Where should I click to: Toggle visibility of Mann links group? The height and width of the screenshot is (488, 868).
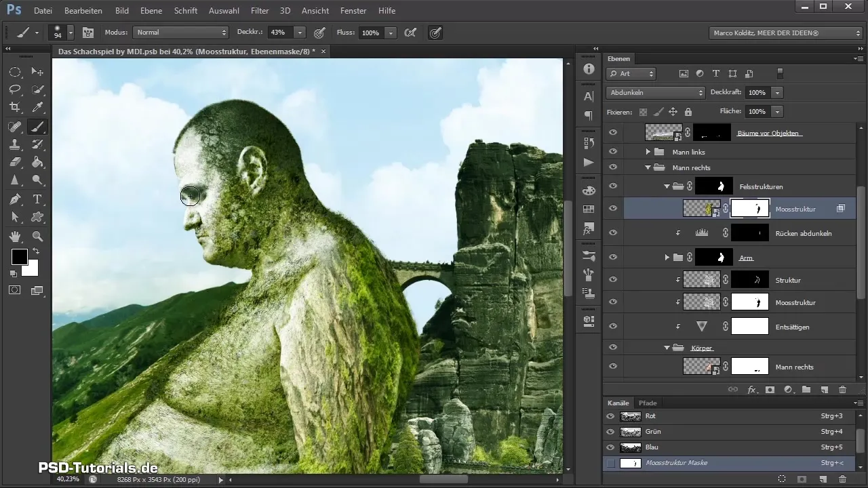[613, 152]
